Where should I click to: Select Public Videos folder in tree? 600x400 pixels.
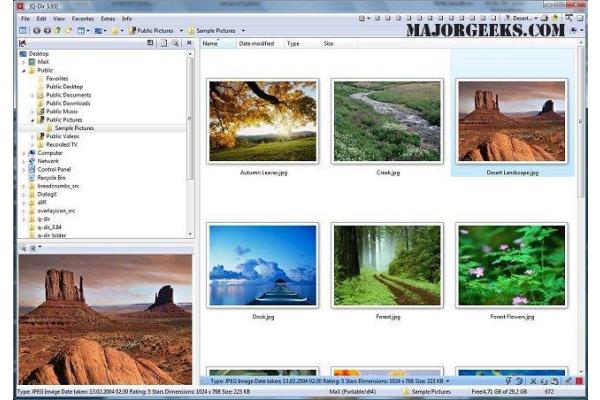click(x=63, y=136)
